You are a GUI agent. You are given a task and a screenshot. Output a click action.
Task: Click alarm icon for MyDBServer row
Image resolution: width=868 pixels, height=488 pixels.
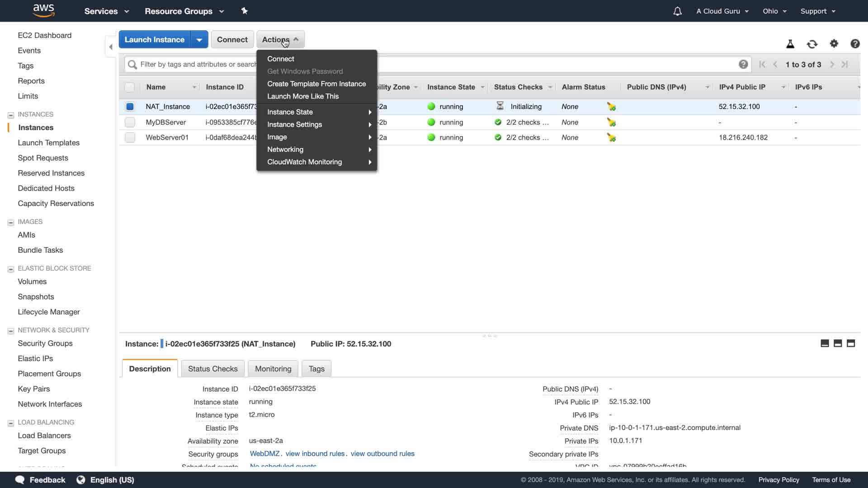pos(611,122)
